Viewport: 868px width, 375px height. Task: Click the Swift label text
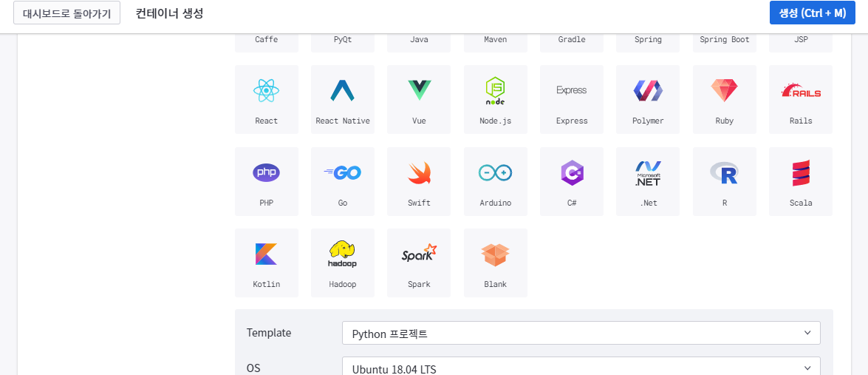point(419,203)
